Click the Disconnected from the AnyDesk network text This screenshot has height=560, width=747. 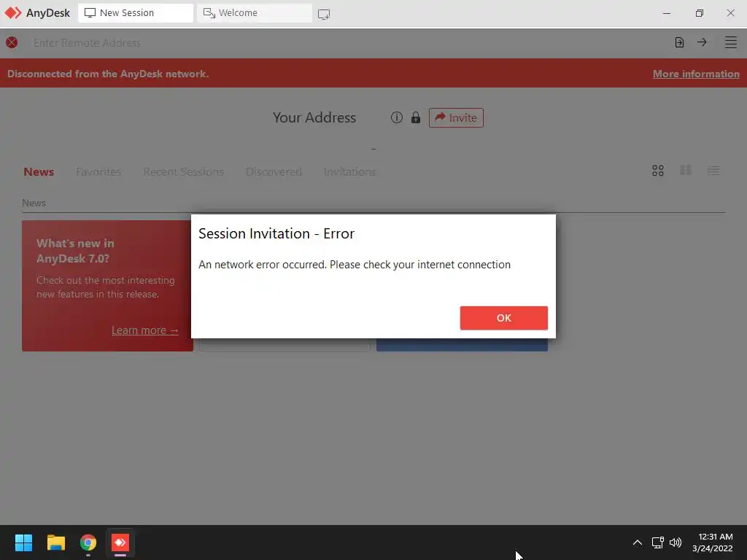[x=108, y=74]
